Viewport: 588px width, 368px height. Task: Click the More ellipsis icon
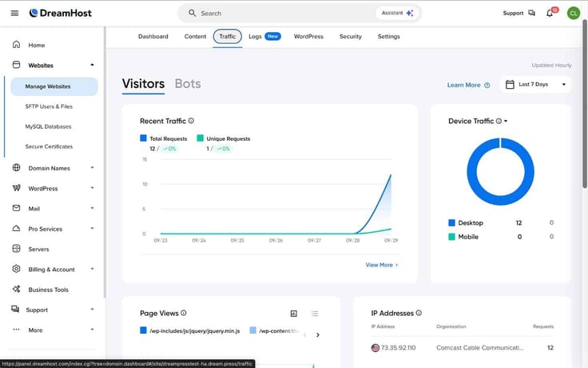click(x=16, y=330)
